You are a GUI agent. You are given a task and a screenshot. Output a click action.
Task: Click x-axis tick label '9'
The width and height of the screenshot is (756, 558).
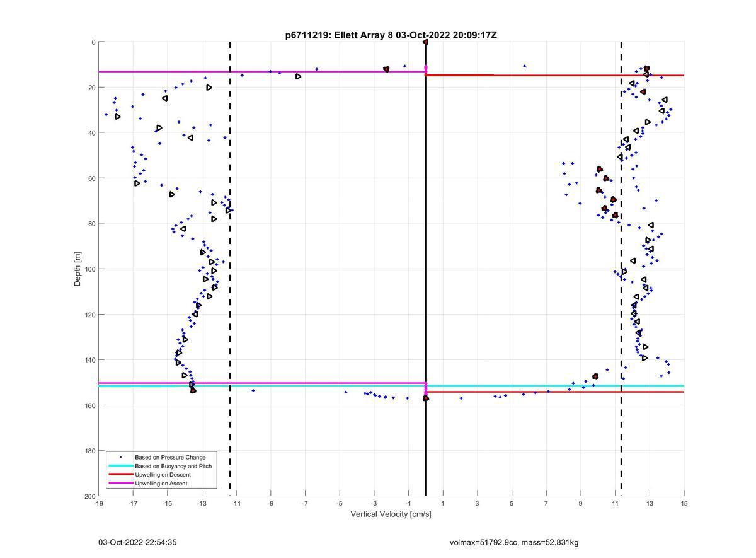[581, 504]
